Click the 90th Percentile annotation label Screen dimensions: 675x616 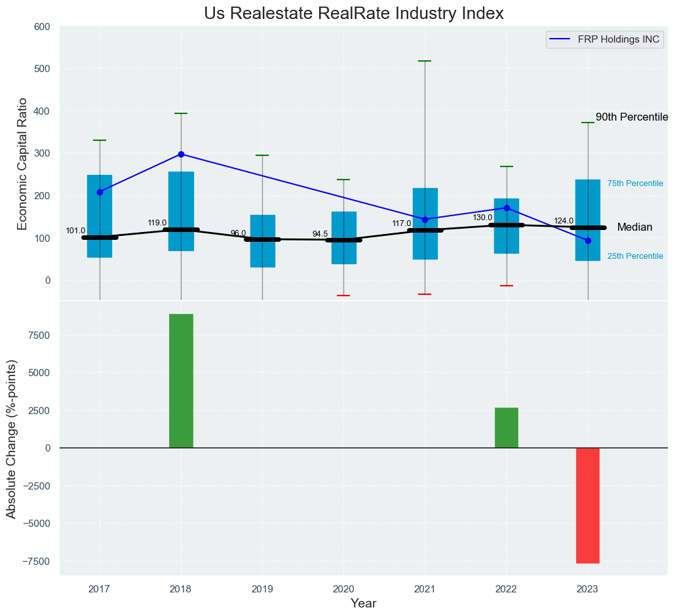[x=631, y=117]
